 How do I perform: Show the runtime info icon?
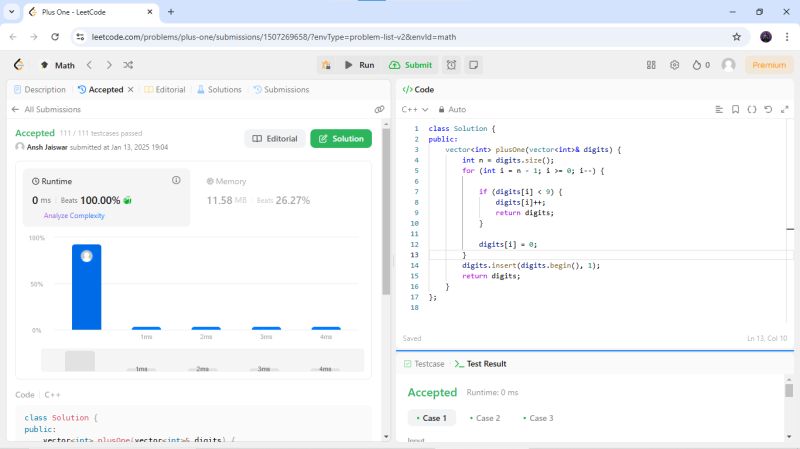[x=176, y=180]
